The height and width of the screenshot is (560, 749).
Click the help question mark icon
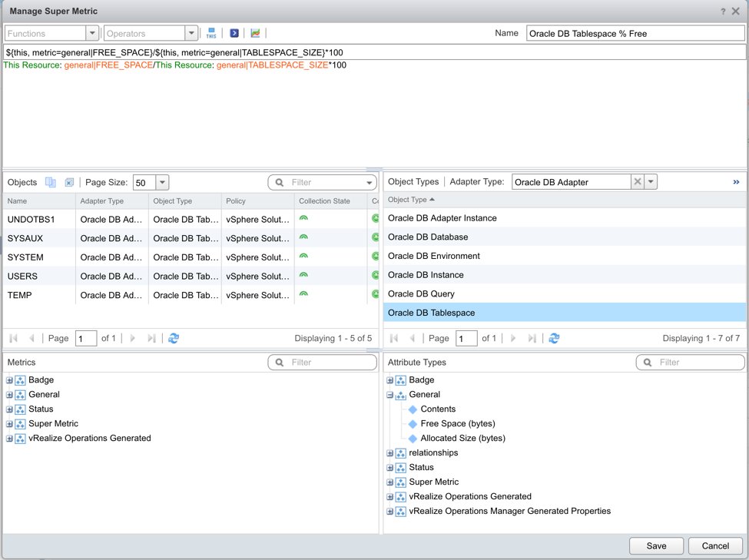723,12
